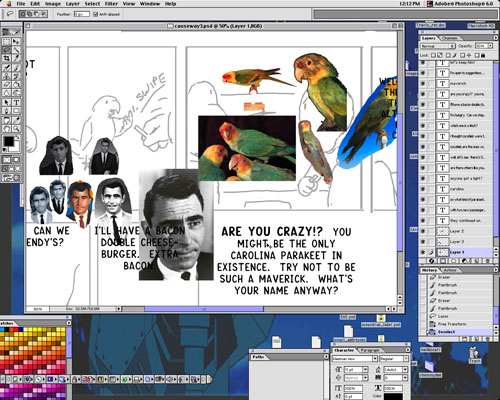
Task: Switch to the Channels tab
Action: tap(449, 38)
